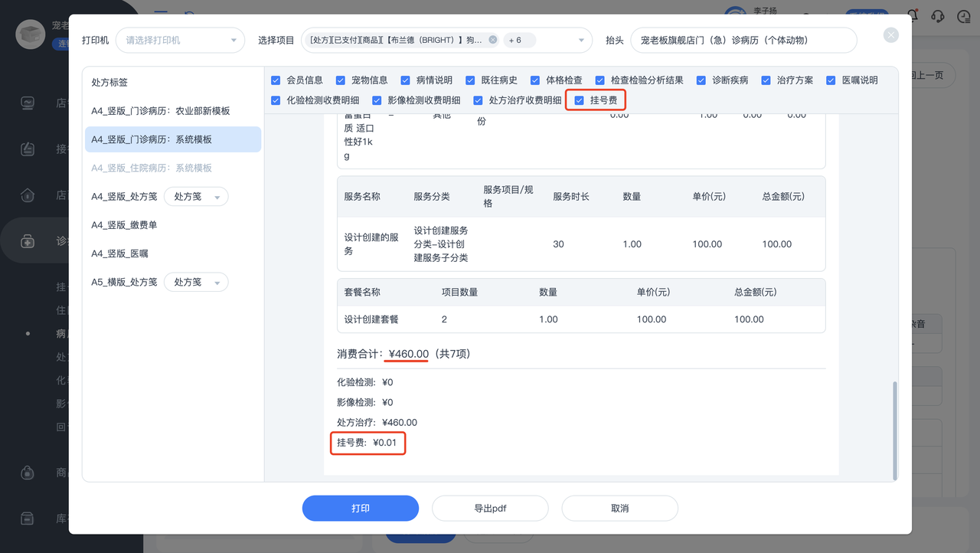This screenshot has width=980, height=553.
Task: Disable the 影像检测收费明细 checkbox
Action: [x=377, y=100]
